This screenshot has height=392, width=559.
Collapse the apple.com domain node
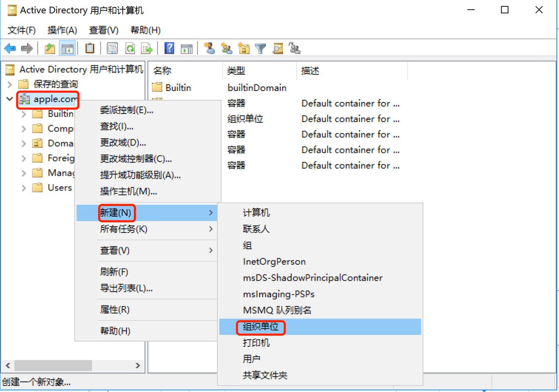pyautogui.click(x=10, y=99)
